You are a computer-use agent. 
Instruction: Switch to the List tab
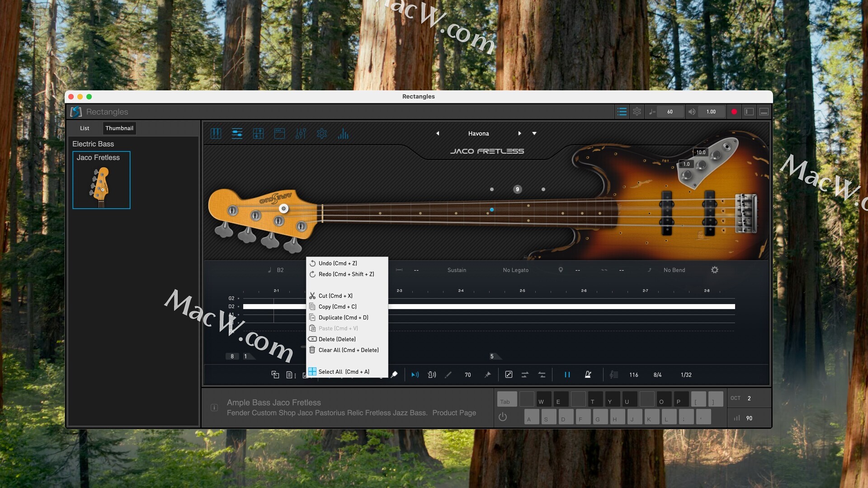pyautogui.click(x=85, y=128)
